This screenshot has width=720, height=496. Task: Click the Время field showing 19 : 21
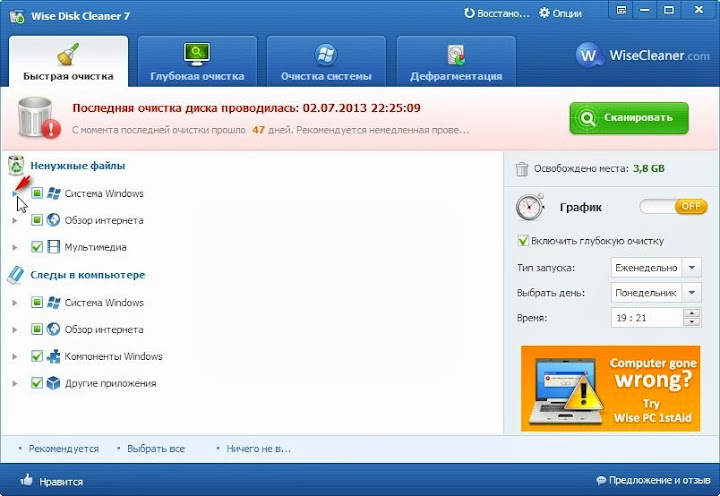[647, 318]
